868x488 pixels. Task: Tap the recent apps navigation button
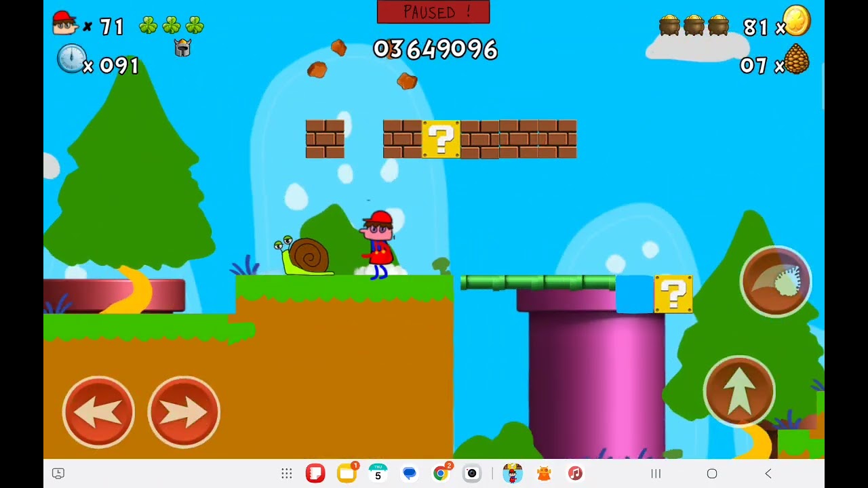pos(656,474)
